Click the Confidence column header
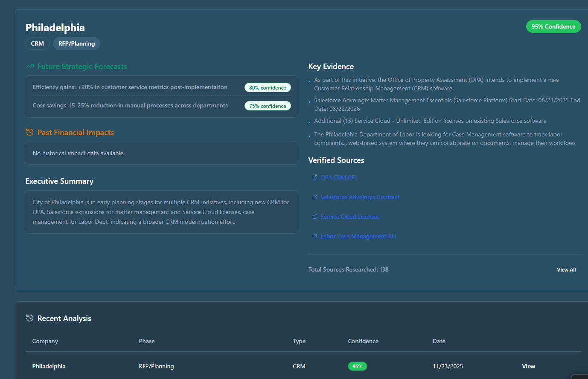The width and height of the screenshot is (588, 379). pyautogui.click(x=363, y=341)
